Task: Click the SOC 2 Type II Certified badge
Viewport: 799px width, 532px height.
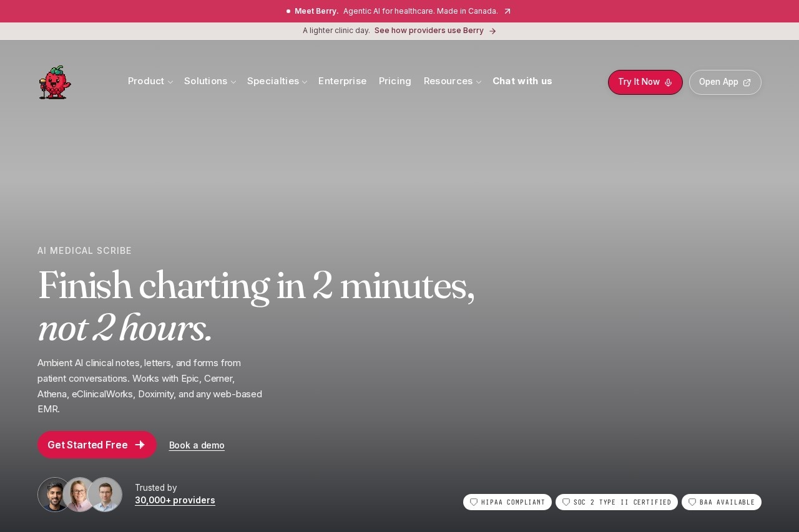Action: point(617,502)
